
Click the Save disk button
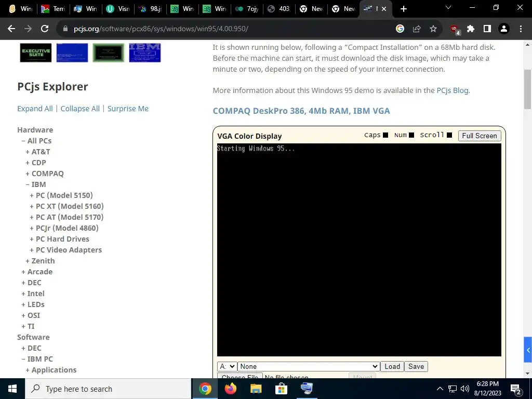click(416, 366)
